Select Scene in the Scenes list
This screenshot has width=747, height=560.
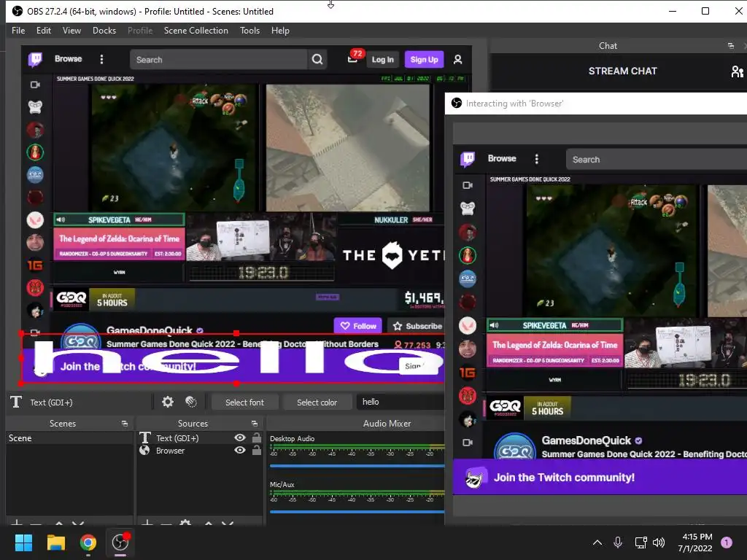click(x=69, y=438)
